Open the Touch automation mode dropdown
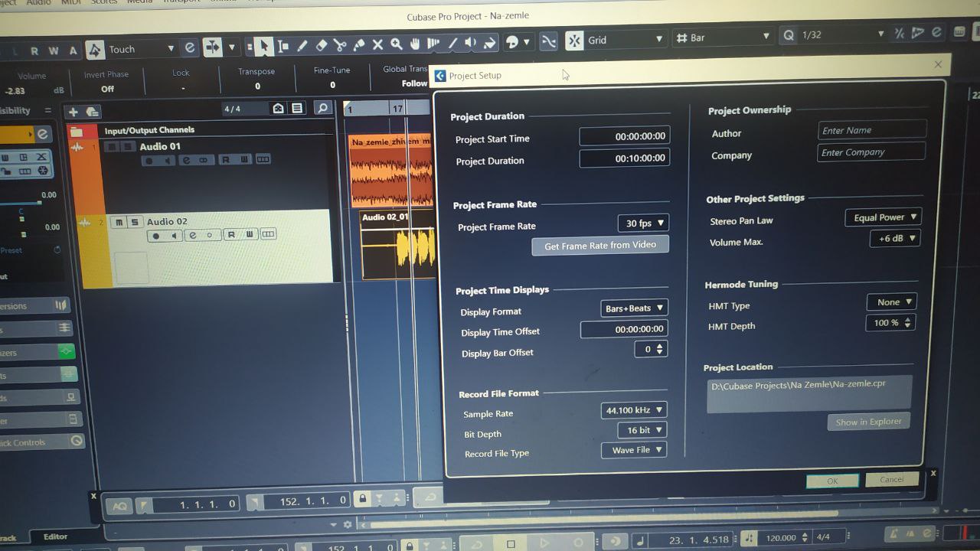The height and width of the screenshot is (551, 980). coord(142,49)
